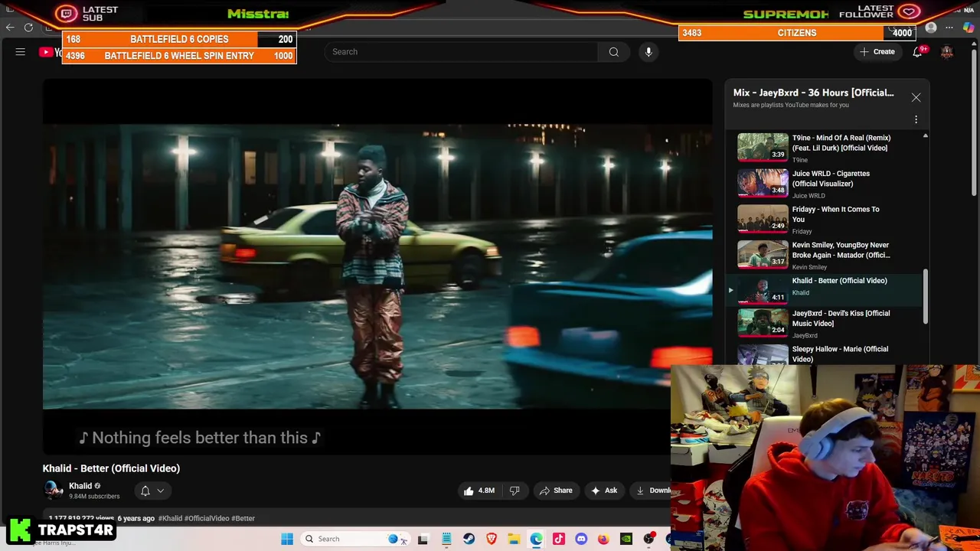Click the Create button
Screen dimensions: 980x551
(877, 52)
